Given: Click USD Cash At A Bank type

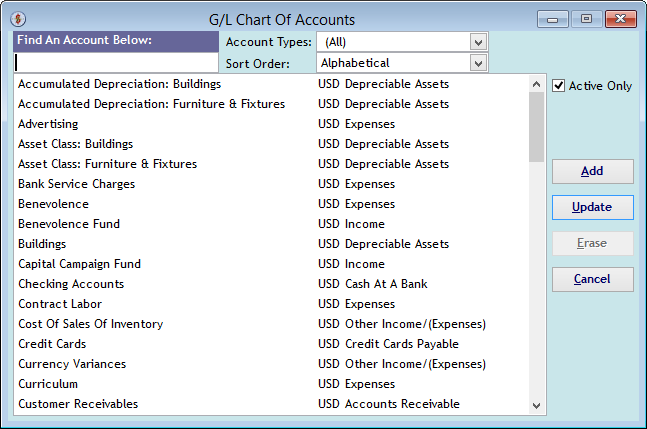Looking at the screenshot, I should [x=373, y=284].
